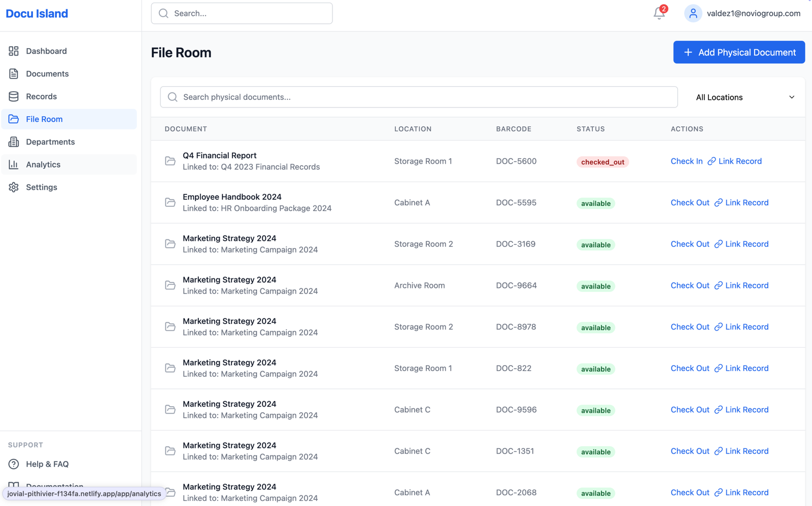
Task: Click the checked_out status badge on DOC-5600
Action: pyautogui.click(x=602, y=162)
